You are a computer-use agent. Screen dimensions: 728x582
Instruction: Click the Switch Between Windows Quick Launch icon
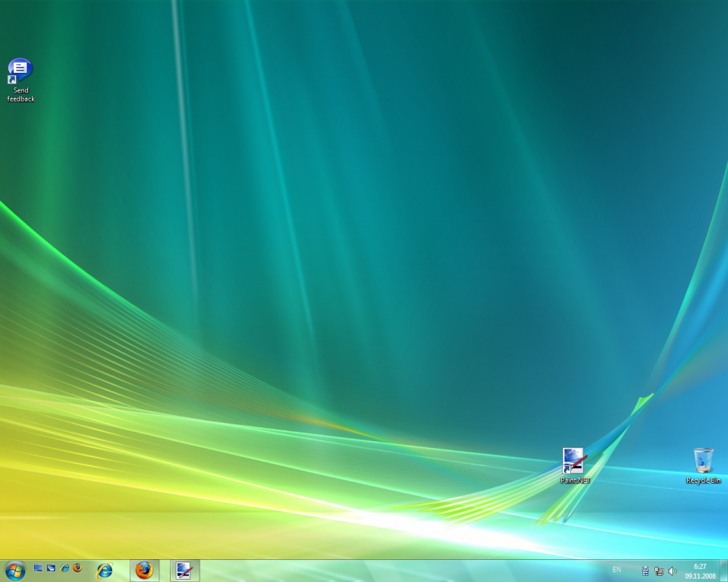[x=51, y=568]
